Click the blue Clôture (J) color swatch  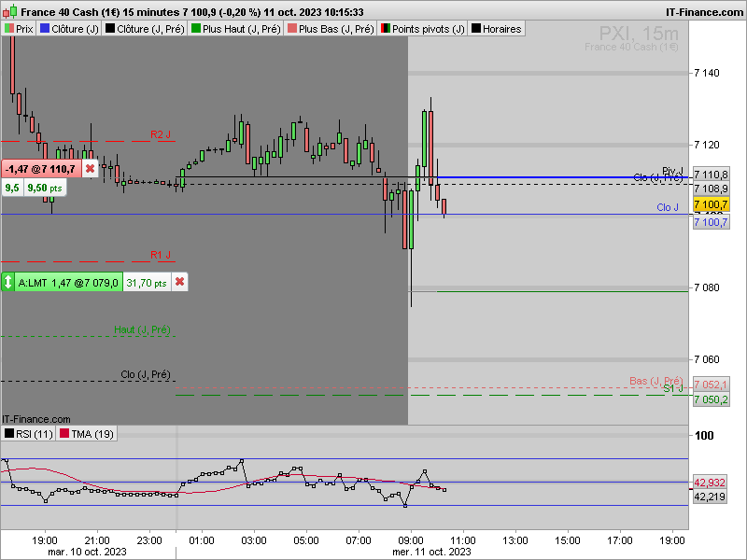[45, 29]
